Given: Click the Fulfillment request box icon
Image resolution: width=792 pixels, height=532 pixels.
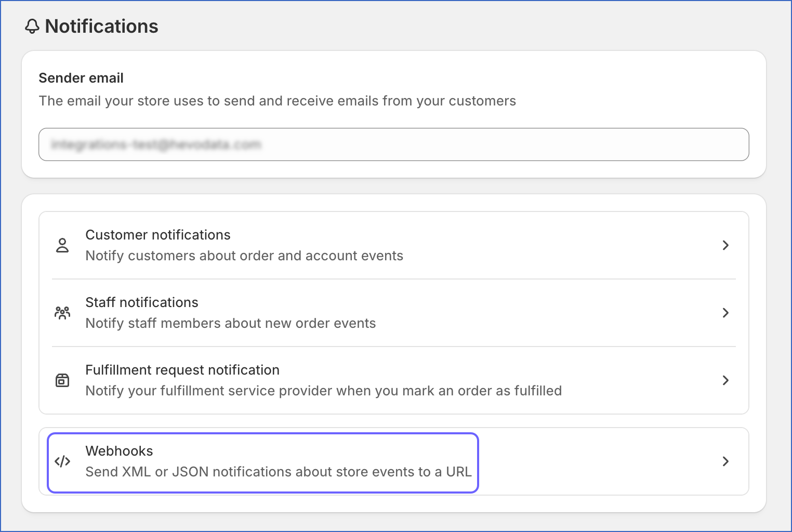Looking at the screenshot, I should [x=62, y=380].
